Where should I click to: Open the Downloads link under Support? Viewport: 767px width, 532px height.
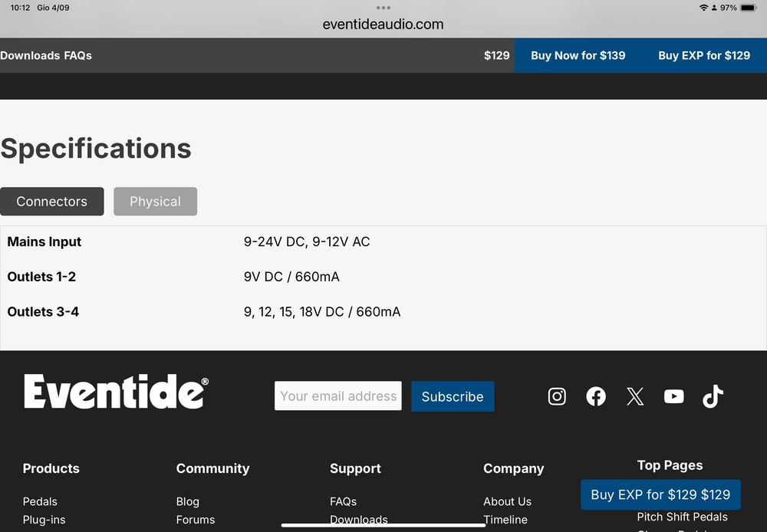coord(359,520)
